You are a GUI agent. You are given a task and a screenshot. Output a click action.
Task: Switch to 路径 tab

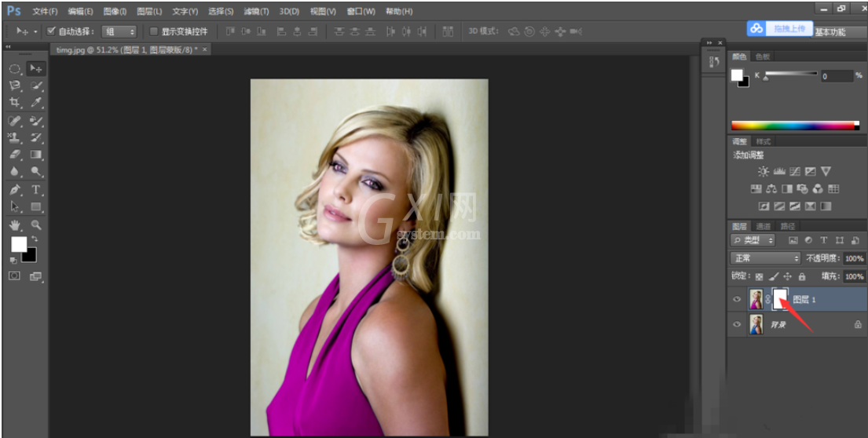click(x=788, y=226)
